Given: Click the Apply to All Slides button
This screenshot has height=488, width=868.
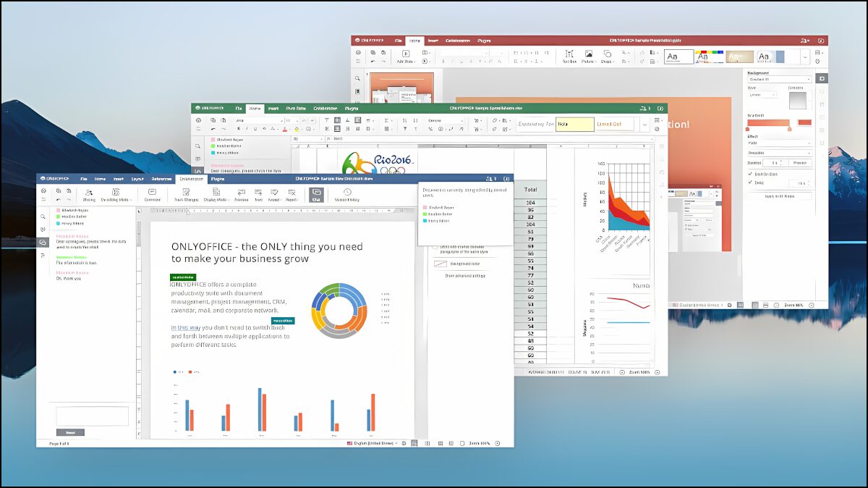Looking at the screenshot, I should tap(778, 196).
